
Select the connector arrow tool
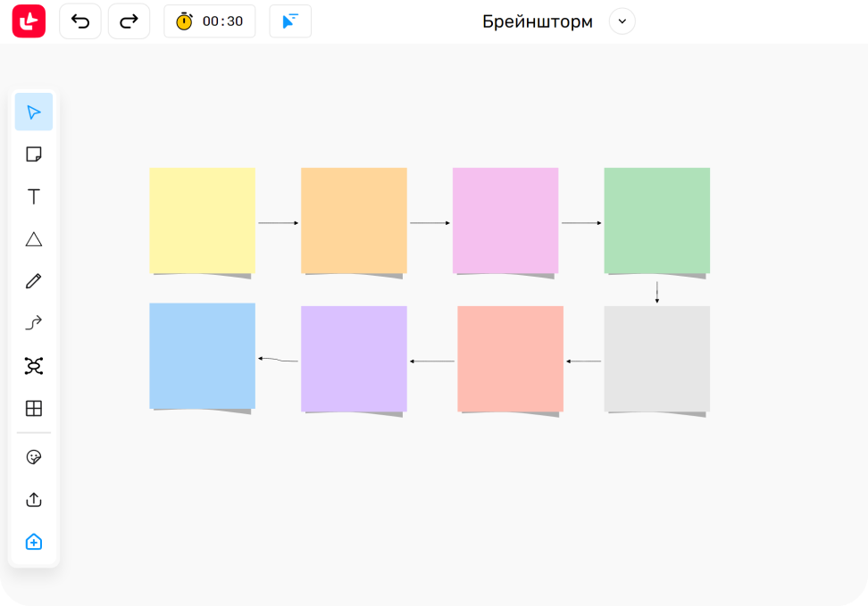34,323
